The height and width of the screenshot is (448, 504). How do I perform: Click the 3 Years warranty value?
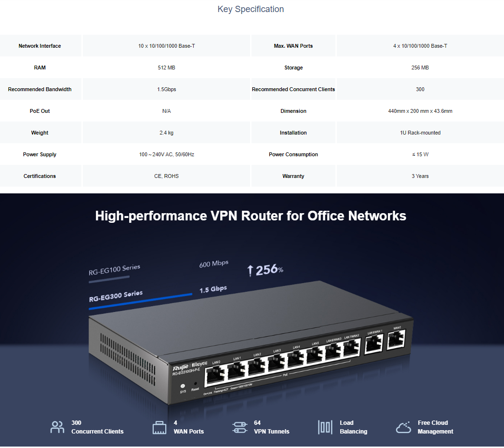click(x=420, y=176)
